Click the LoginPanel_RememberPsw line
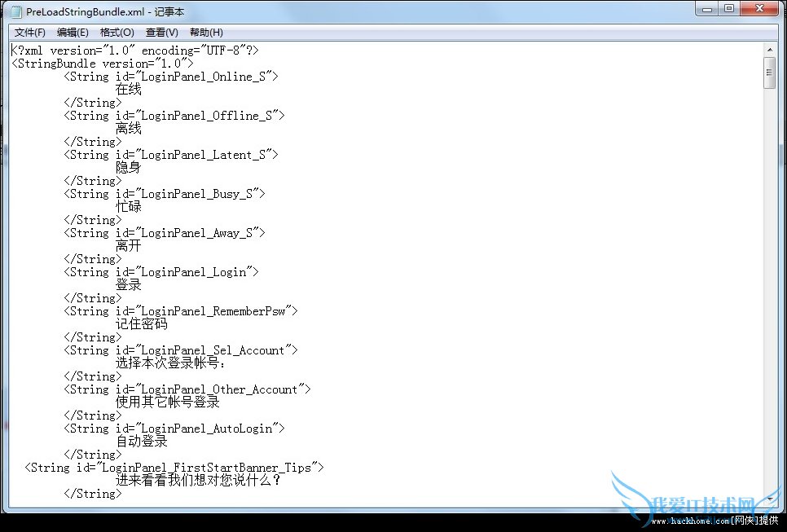Image resolution: width=787 pixels, height=532 pixels. pos(181,311)
